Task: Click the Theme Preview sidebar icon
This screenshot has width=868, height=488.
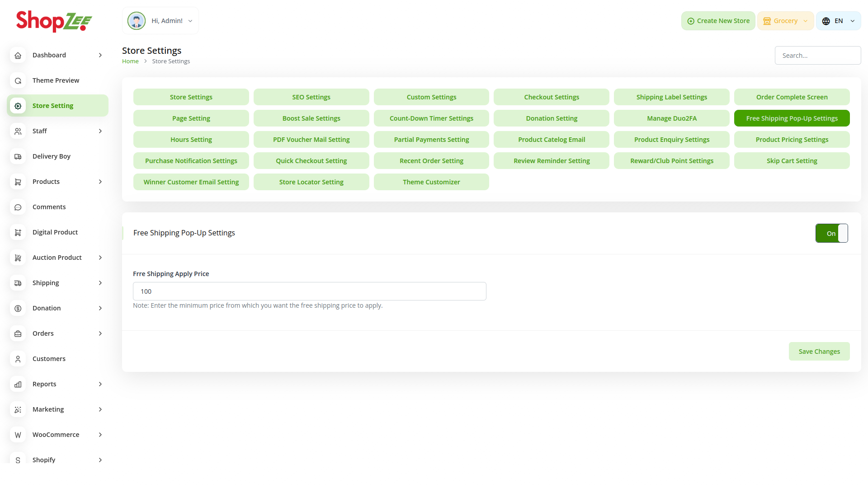Action: 18,80
